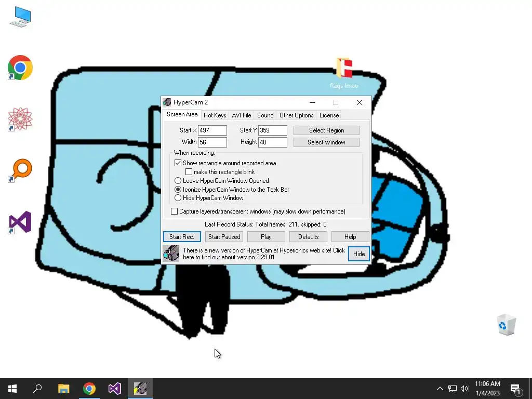
Task: Hide the new version notice
Action: 359,254
